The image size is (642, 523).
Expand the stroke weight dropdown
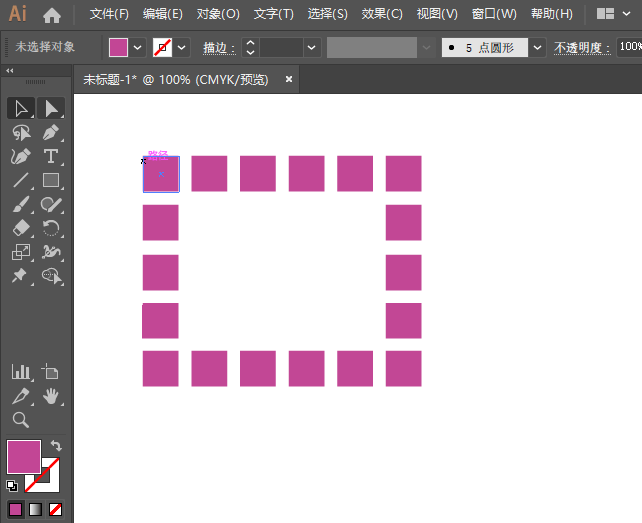(311, 47)
